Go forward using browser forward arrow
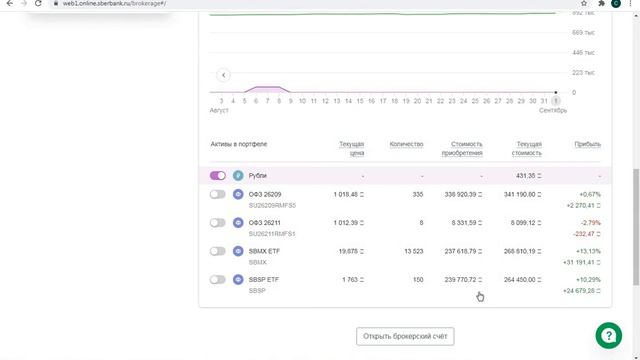This screenshot has height=360, width=640. point(24,3)
